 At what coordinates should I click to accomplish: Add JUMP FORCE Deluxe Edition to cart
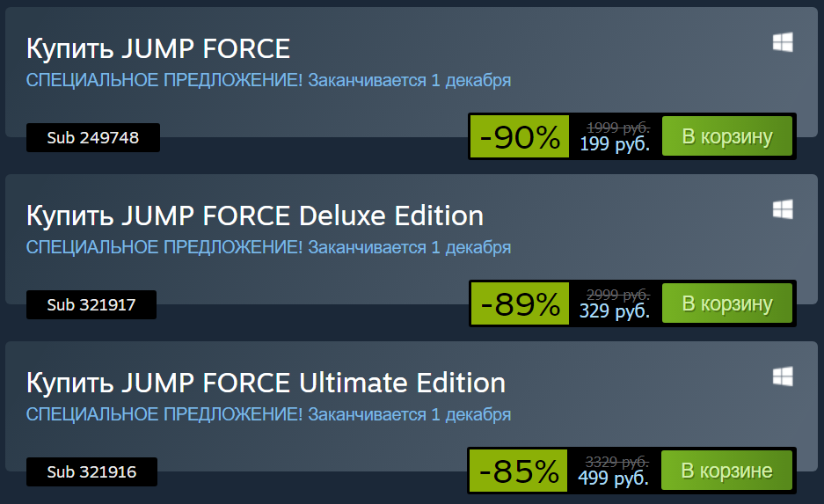coord(726,303)
